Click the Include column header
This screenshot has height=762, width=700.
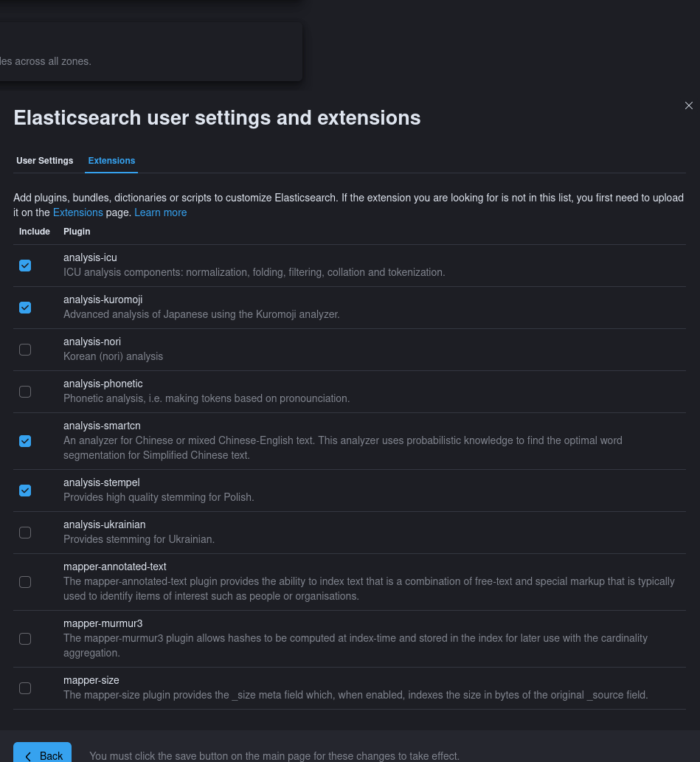click(x=35, y=232)
